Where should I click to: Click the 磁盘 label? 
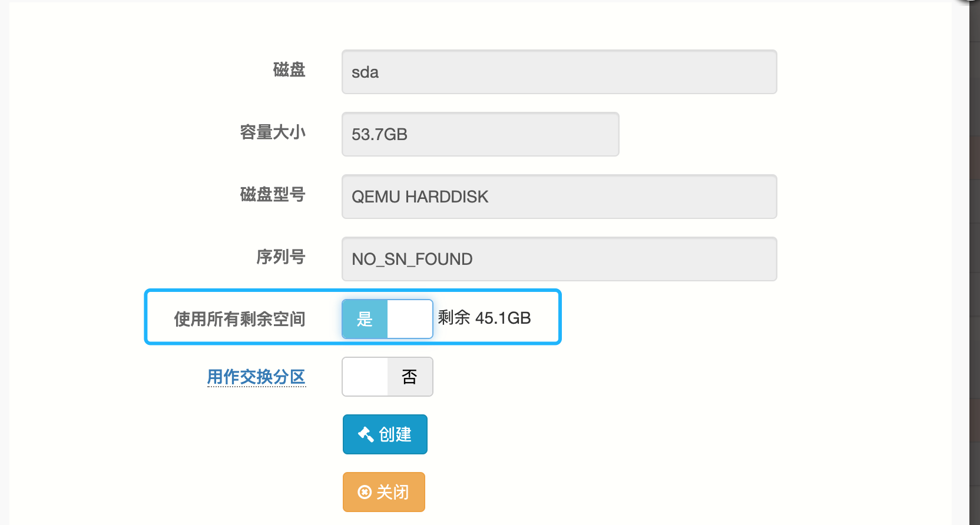click(289, 70)
